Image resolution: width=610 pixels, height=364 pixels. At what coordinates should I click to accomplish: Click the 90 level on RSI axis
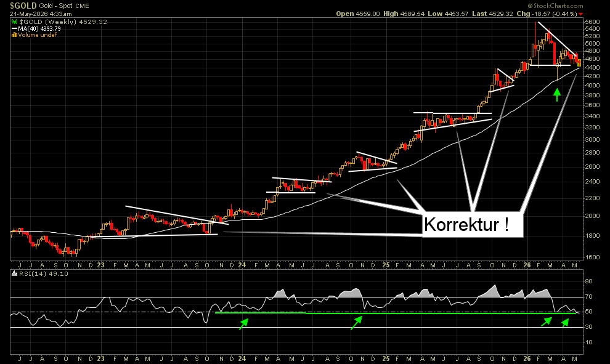click(x=588, y=281)
